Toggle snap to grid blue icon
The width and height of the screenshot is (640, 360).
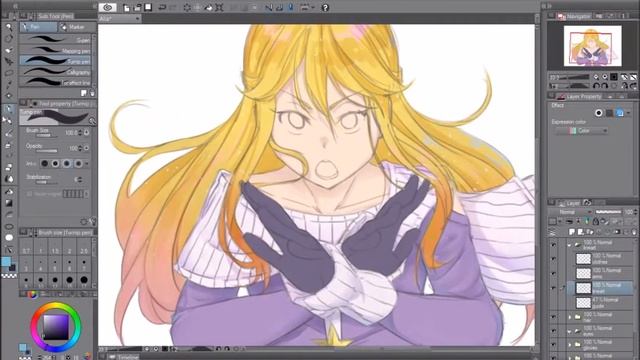coord(291,7)
